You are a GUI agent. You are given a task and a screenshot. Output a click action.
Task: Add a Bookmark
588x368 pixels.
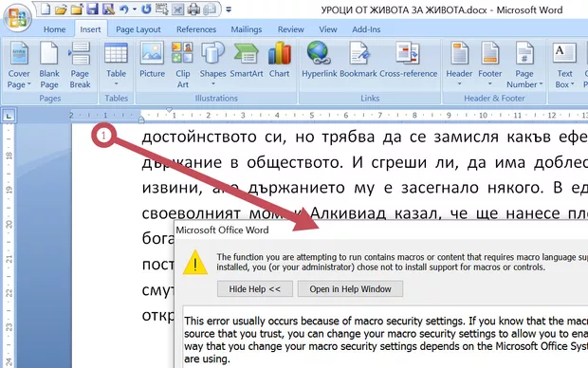pyautogui.click(x=358, y=60)
